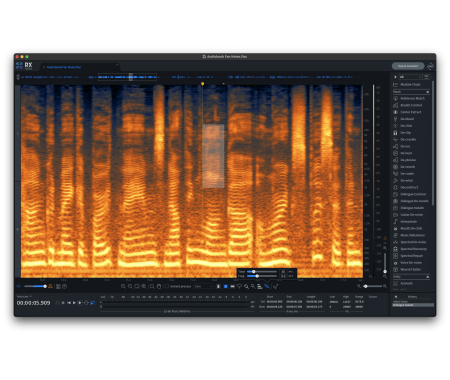Open the Voice De-noise module
The width and height of the screenshot is (450, 380).
[412, 263]
